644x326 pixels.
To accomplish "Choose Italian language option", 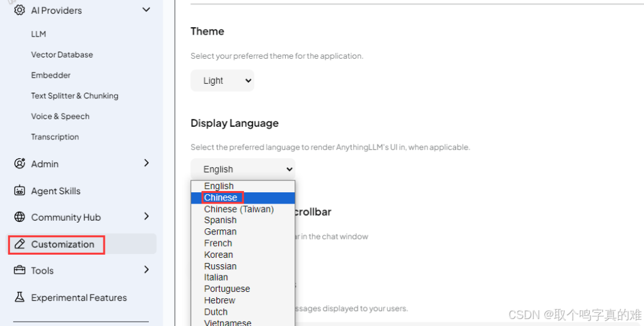I will (x=243, y=277).
